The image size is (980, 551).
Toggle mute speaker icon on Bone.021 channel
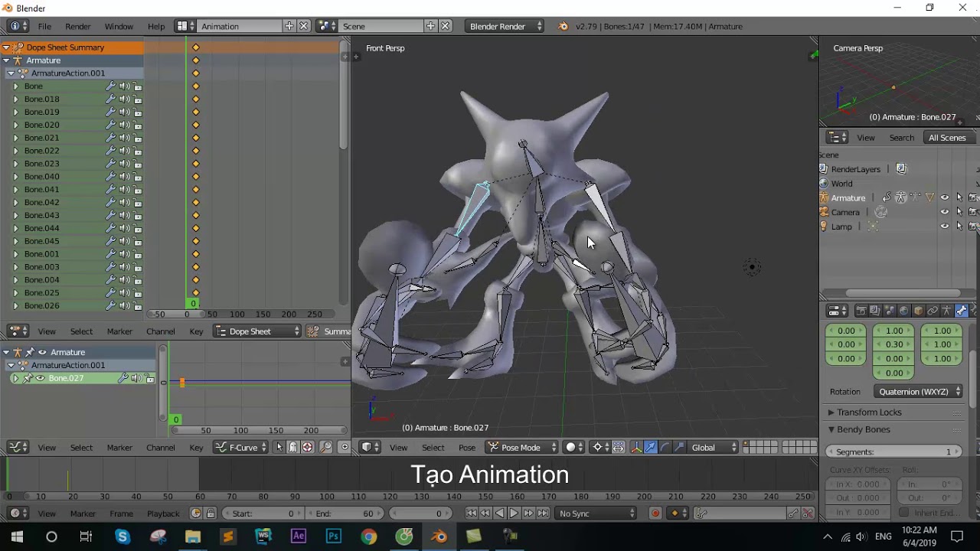[124, 138]
